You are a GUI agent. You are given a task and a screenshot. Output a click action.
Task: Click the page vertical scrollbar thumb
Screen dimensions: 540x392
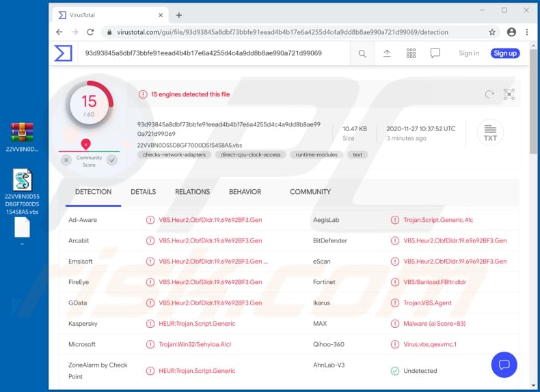533,102
